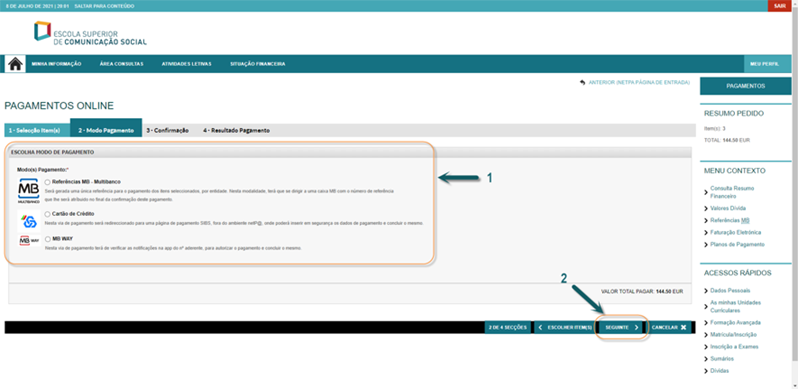Open Faturação Eletrónica link
The image size is (798, 389).
click(735, 232)
